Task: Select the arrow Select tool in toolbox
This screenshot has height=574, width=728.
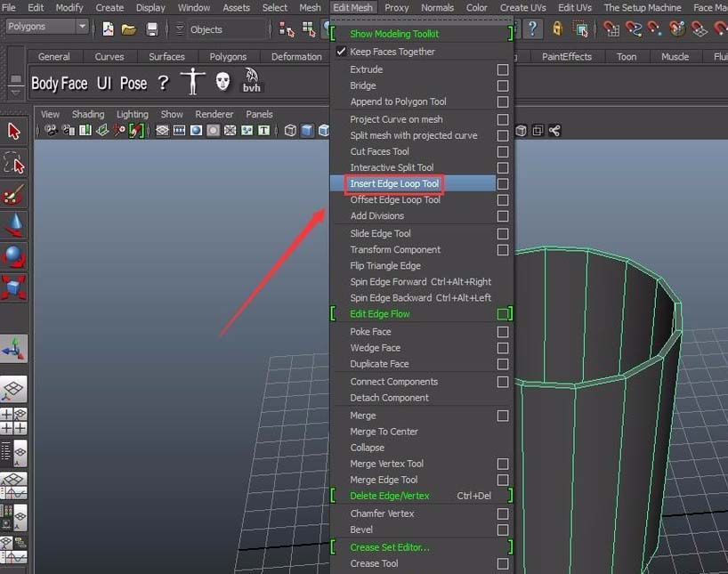Action: pos(14,132)
